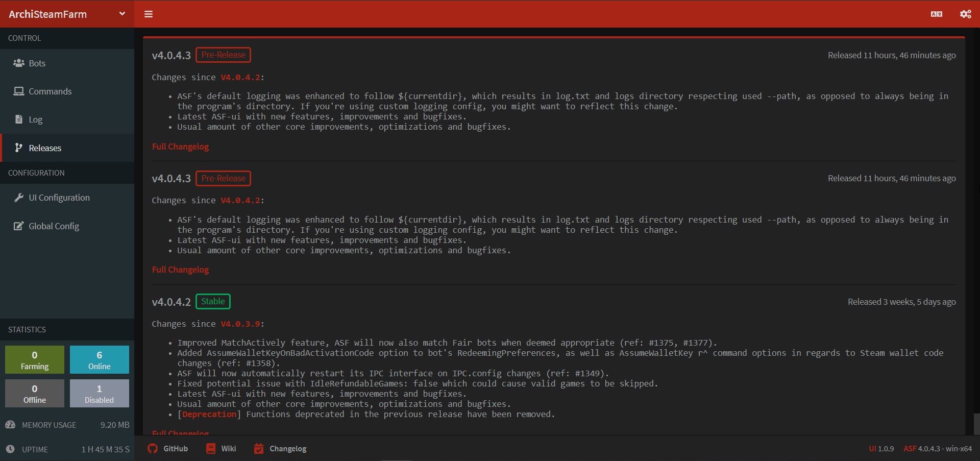Click the Pre-Release badge of the first entry
Screen dimensions: 980x461
pos(223,55)
